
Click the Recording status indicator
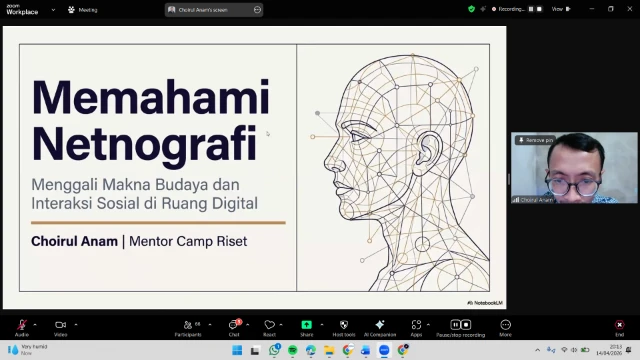[x=508, y=9]
